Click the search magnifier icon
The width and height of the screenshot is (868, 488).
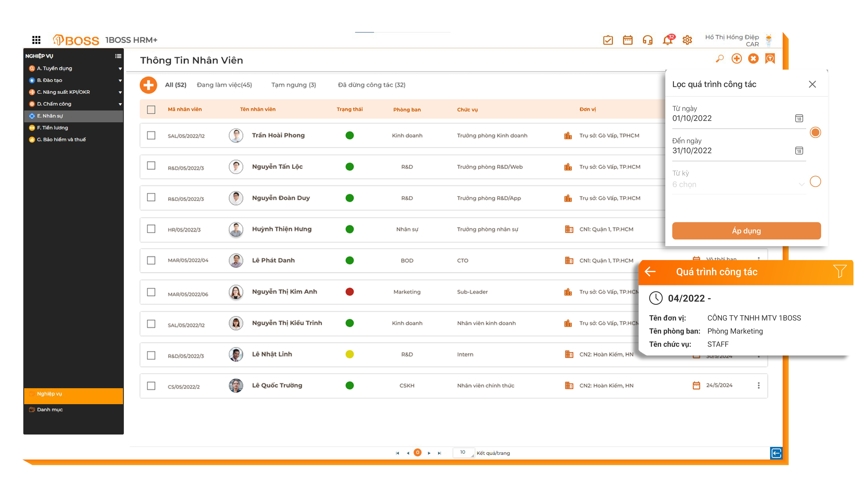click(x=720, y=59)
